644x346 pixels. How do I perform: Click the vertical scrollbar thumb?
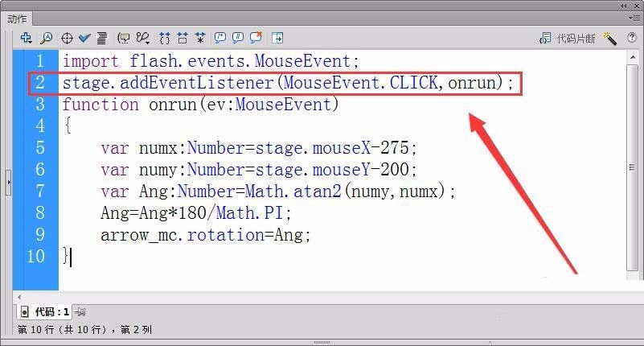pos(633,167)
